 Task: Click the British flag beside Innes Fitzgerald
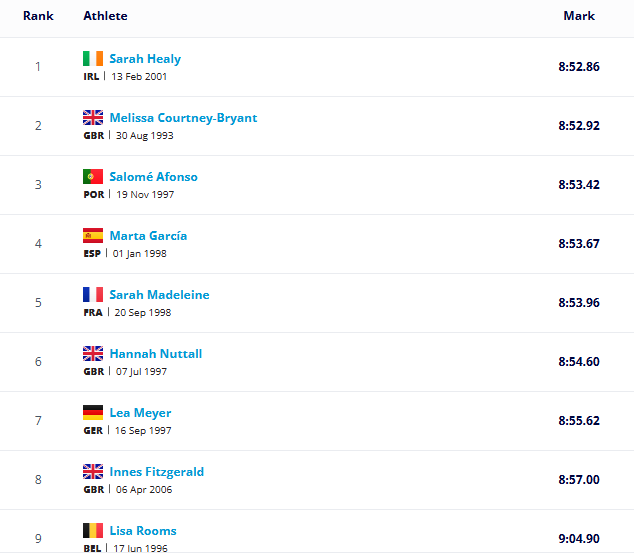pyautogui.click(x=93, y=471)
